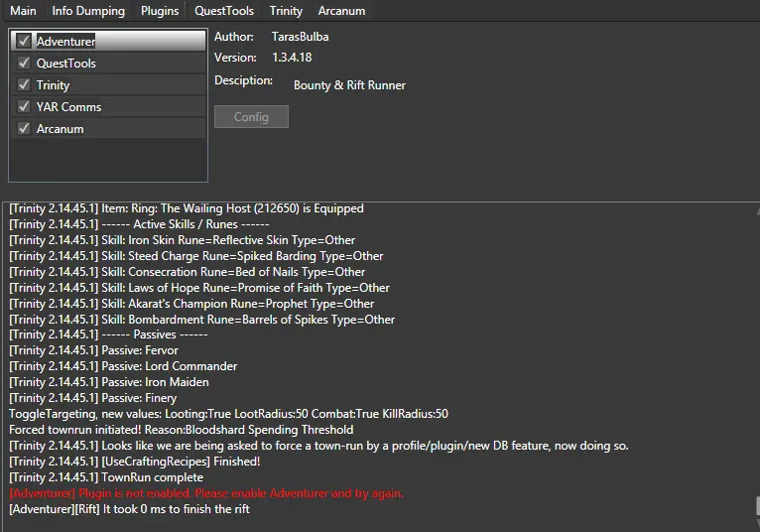The height and width of the screenshot is (532, 760).
Task: Click the Passive: Lord Commander log line
Action: pos(124,365)
